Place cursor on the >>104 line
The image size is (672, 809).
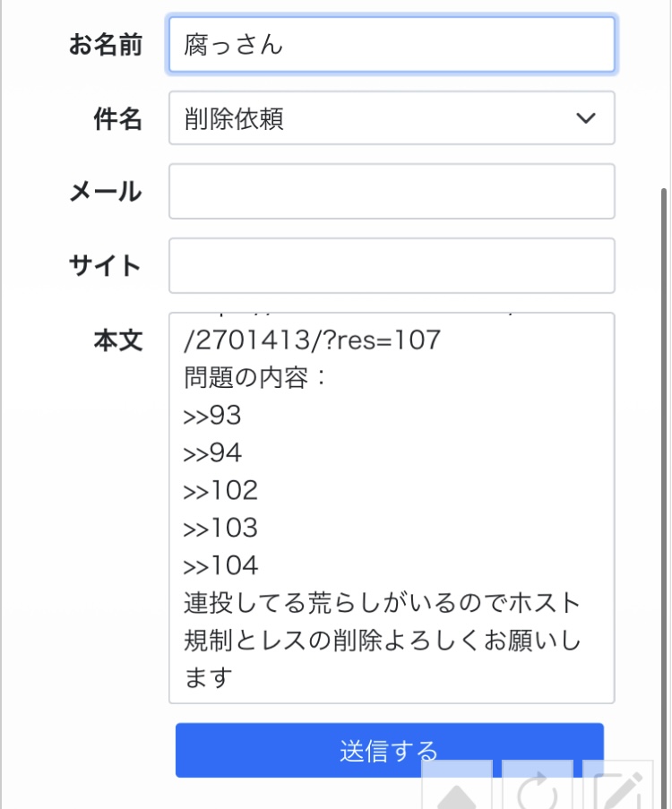[x=220, y=566]
